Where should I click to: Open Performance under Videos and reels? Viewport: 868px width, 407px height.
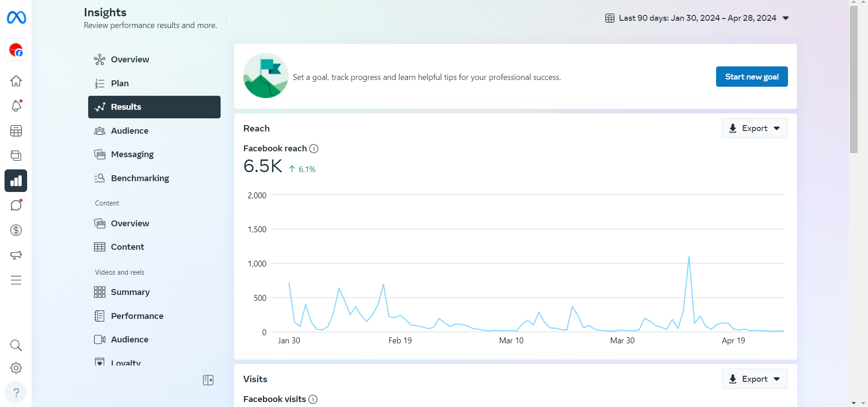tap(137, 316)
